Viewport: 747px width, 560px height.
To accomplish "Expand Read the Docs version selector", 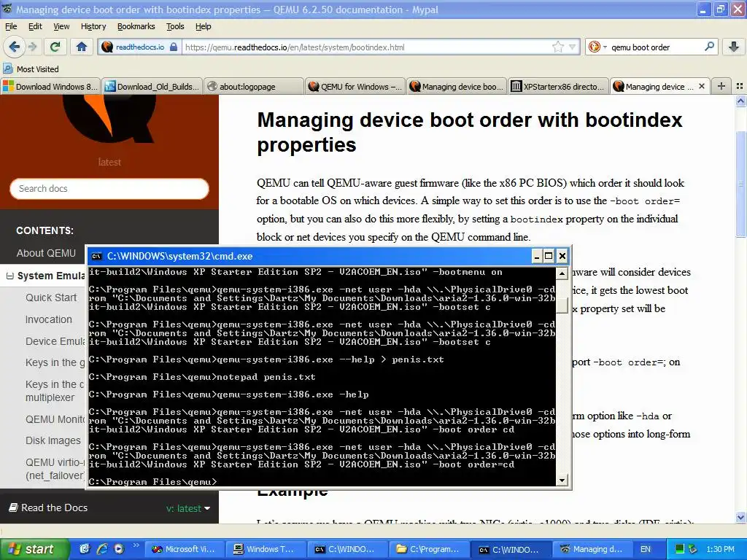I will pyautogui.click(x=188, y=508).
